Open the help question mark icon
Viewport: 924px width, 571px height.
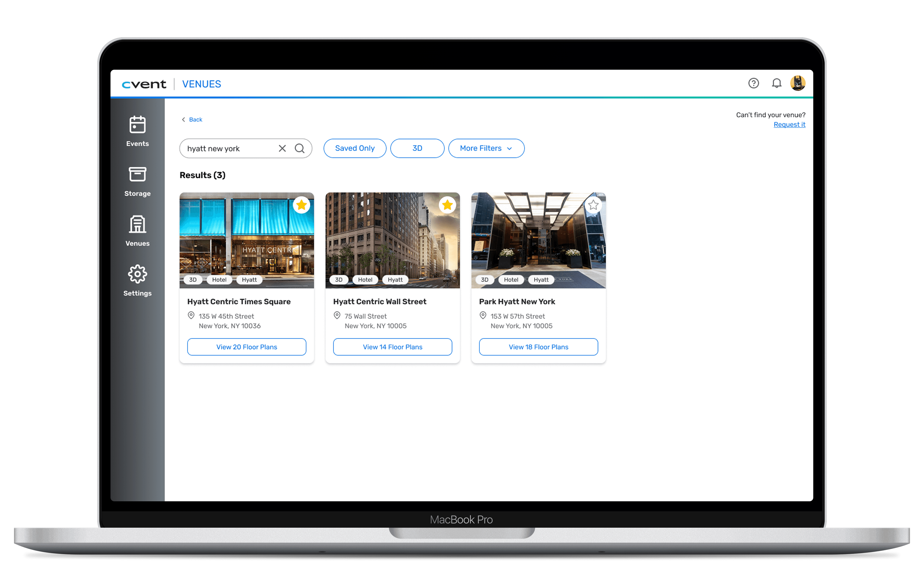753,83
